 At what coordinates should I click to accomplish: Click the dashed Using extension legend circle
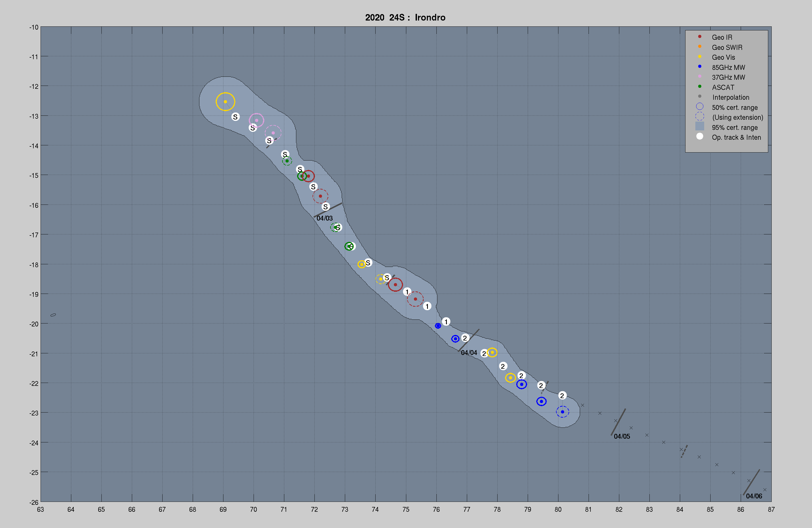(699, 117)
